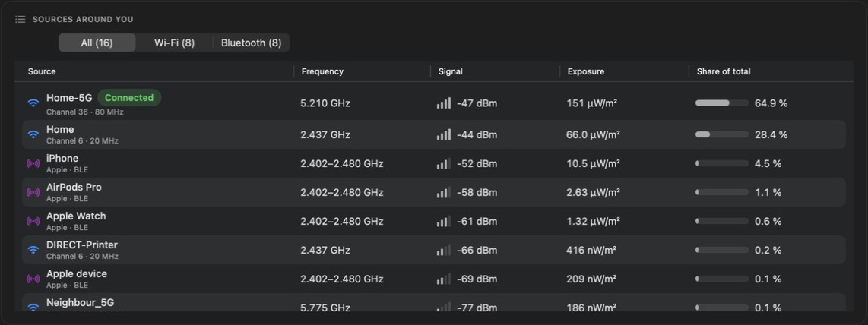
Task: Select the Home-5G source name
Action: click(69, 98)
